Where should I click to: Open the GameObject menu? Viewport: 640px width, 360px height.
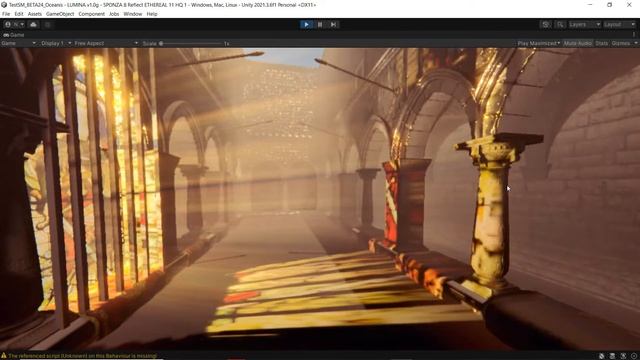pos(60,14)
